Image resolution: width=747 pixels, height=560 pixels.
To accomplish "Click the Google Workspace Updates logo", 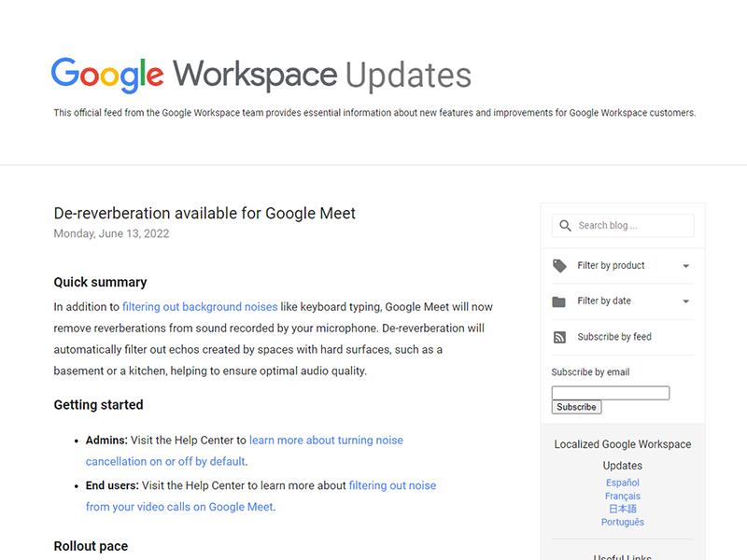I will click(x=261, y=75).
